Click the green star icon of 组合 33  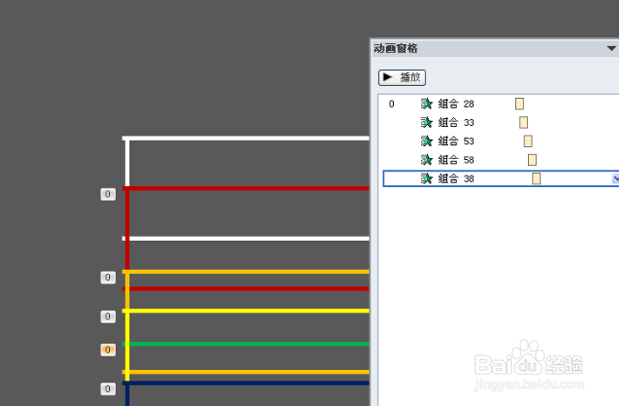point(426,122)
